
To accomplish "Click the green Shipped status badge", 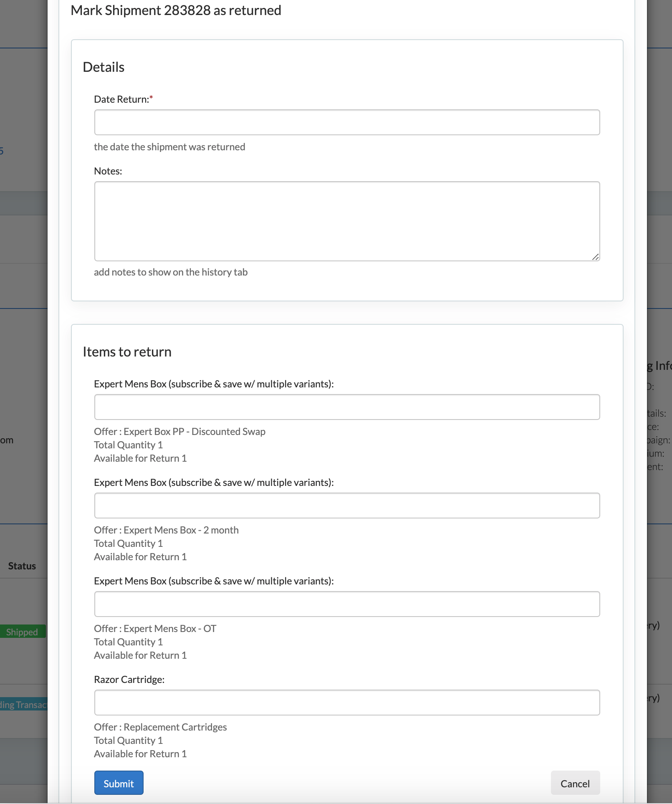I will 23,631.
